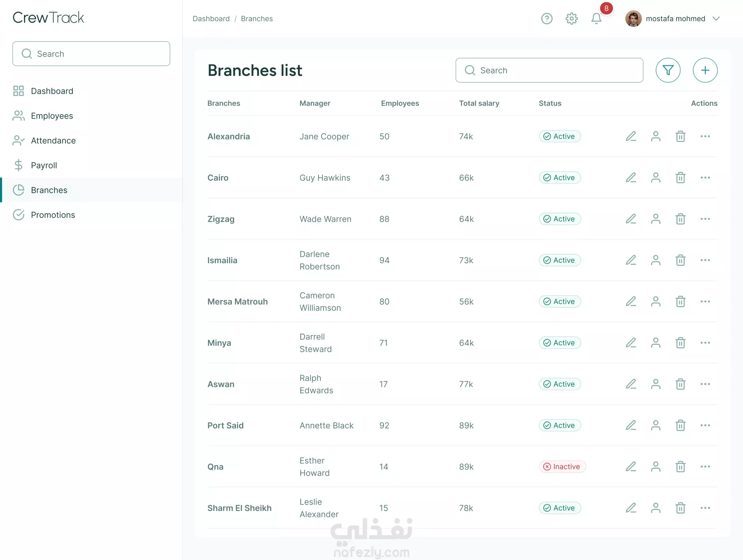
Task: Open the Payroll sidebar item
Action: pyautogui.click(x=44, y=165)
